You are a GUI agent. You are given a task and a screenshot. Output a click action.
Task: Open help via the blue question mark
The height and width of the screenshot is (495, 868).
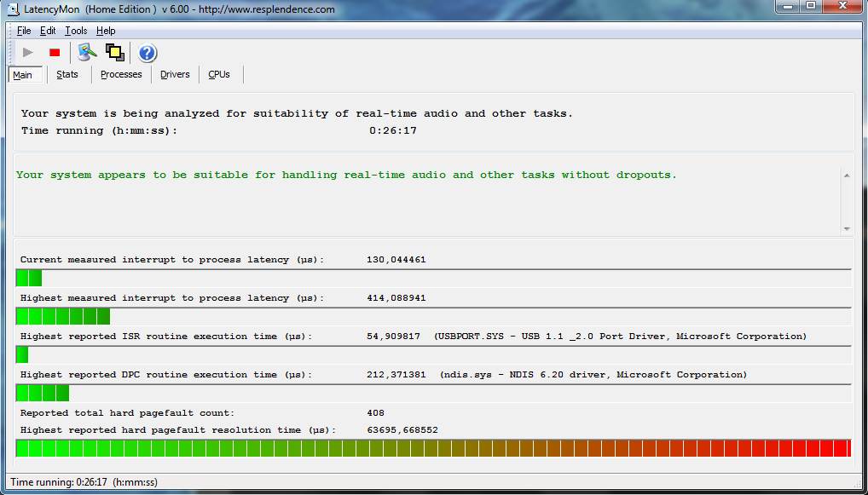click(x=147, y=53)
